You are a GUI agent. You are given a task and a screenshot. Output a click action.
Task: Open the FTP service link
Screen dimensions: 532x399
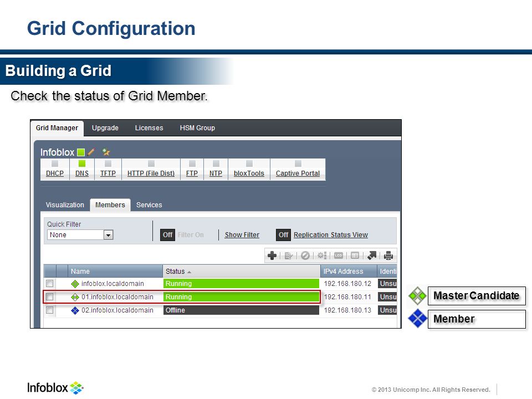click(192, 173)
